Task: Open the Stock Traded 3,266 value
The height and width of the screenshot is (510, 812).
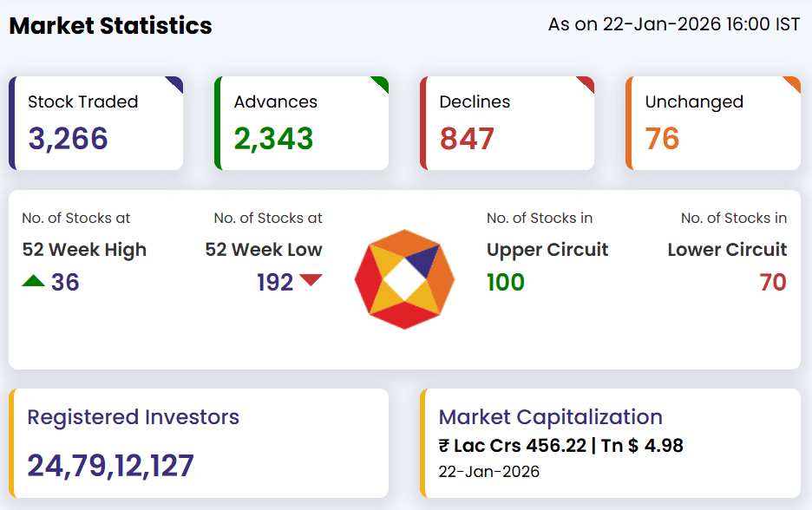Action: pos(68,139)
